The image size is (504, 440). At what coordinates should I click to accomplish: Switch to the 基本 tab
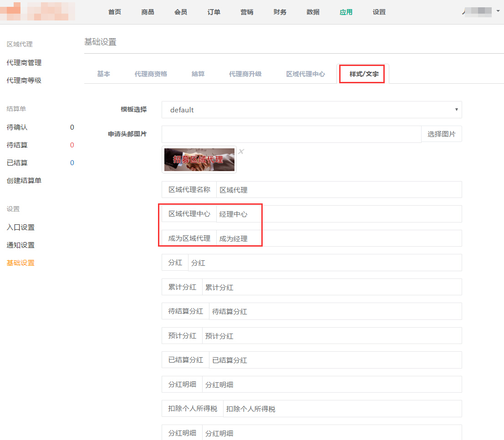103,74
